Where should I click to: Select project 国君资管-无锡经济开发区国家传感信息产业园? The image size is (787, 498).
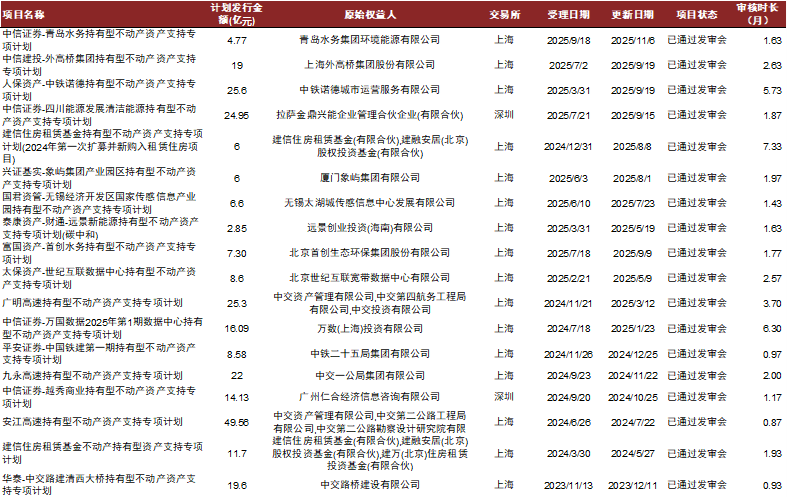tap(99, 203)
